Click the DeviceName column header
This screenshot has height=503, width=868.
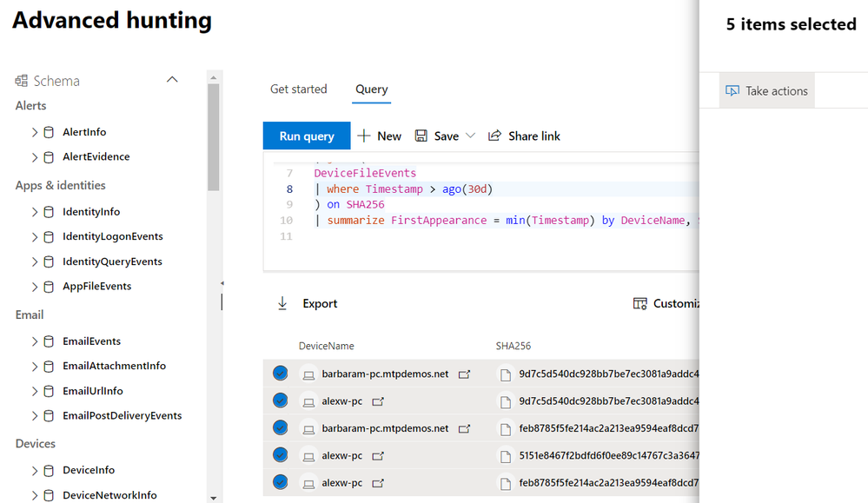tap(327, 346)
